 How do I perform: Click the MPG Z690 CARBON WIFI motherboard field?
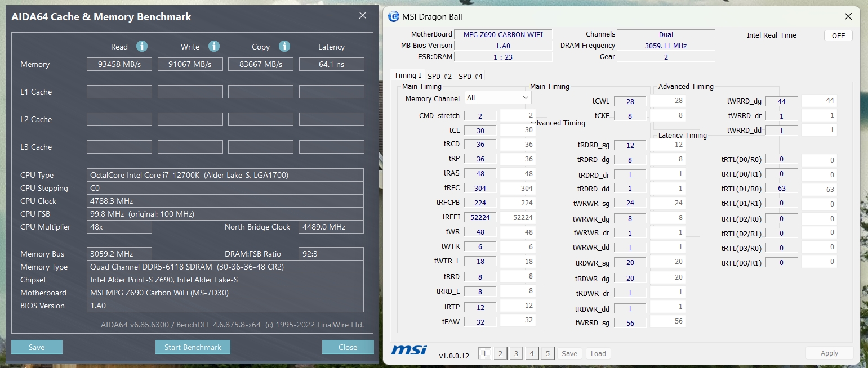pyautogui.click(x=503, y=35)
